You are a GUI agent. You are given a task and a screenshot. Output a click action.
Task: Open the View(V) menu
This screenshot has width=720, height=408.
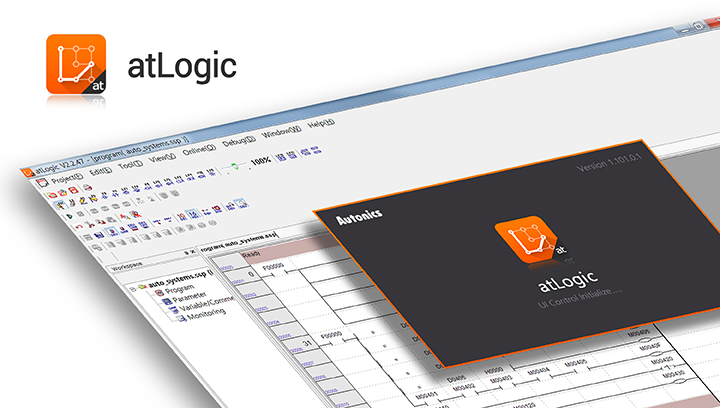pos(163,157)
